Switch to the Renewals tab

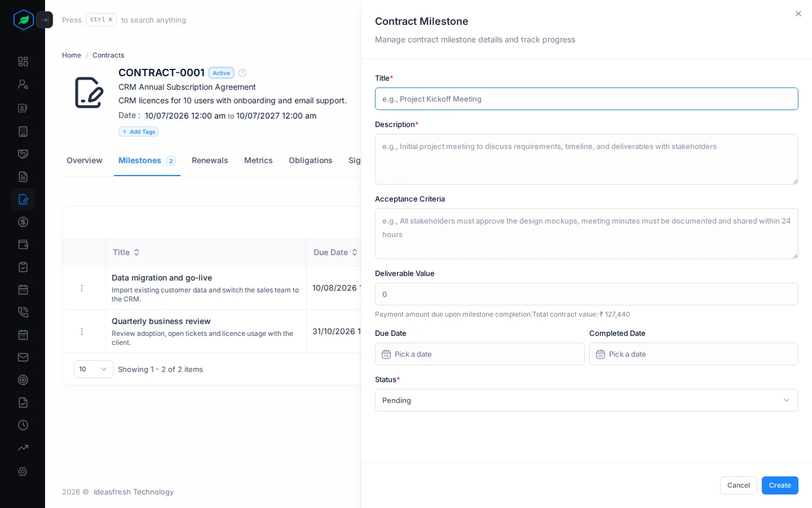point(210,160)
